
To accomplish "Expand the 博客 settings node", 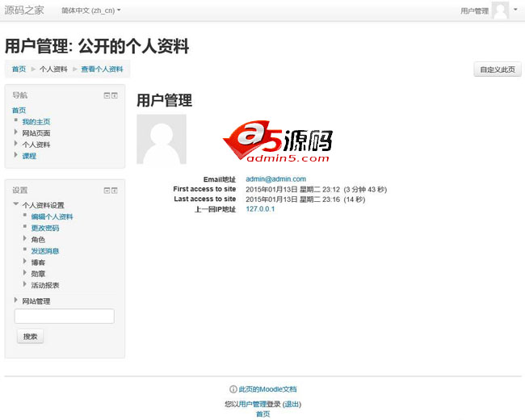I will coord(25,261).
